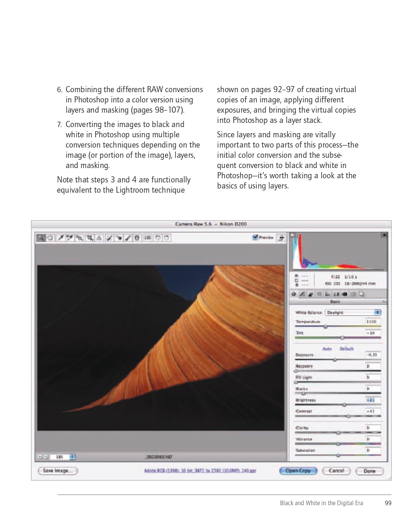The height and width of the screenshot is (523, 420).
Task: Switch to the Presets panel tab
Action: coord(354,294)
